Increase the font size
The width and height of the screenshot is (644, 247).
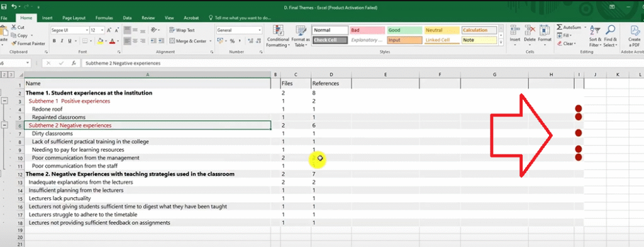(x=109, y=30)
